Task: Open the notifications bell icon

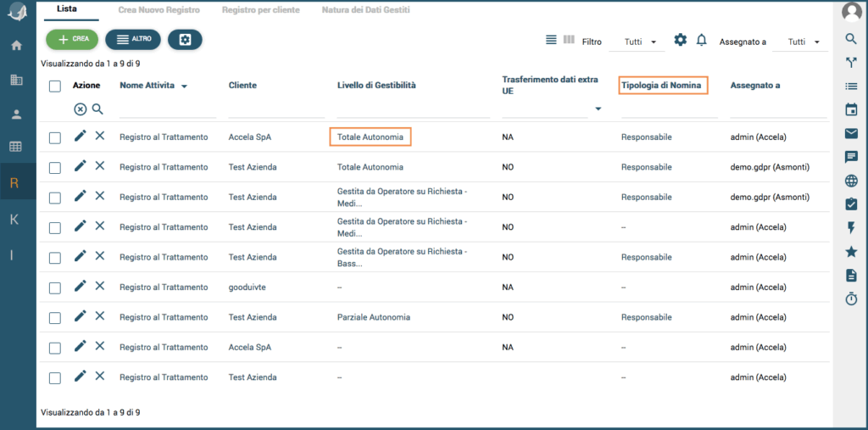Action: coord(701,40)
